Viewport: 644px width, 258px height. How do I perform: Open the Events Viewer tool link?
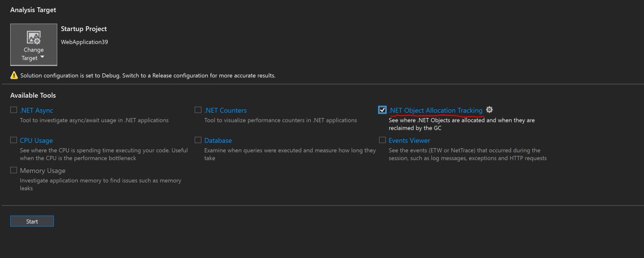[x=409, y=140]
